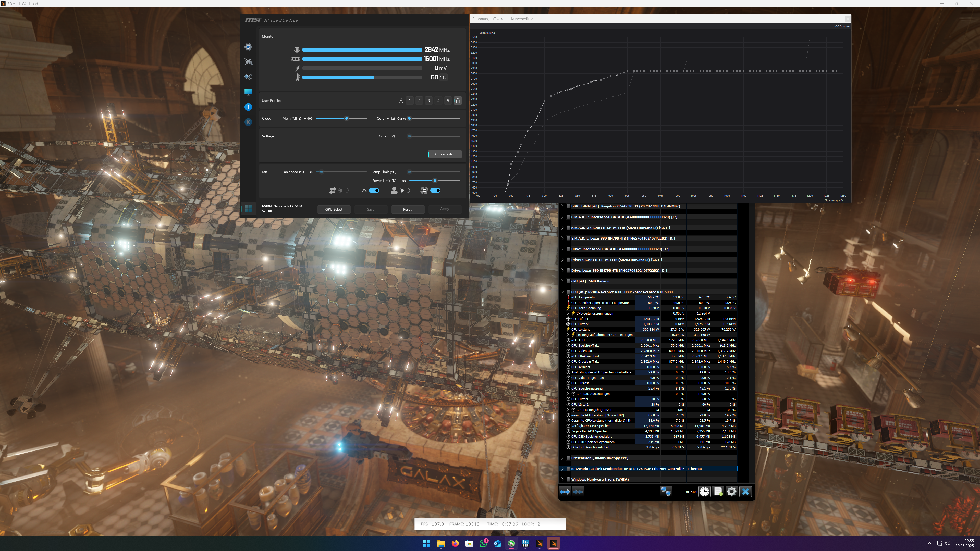Open the Afterburner info icon
The image size is (980, 551).
pyautogui.click(x=248, y=107)
